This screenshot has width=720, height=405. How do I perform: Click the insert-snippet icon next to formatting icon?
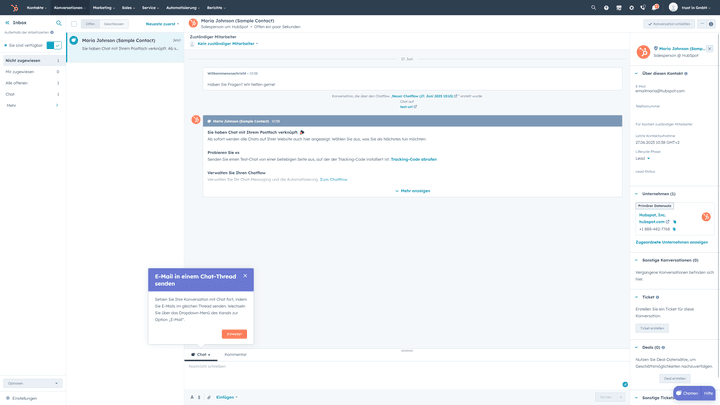tap(199, 397)
